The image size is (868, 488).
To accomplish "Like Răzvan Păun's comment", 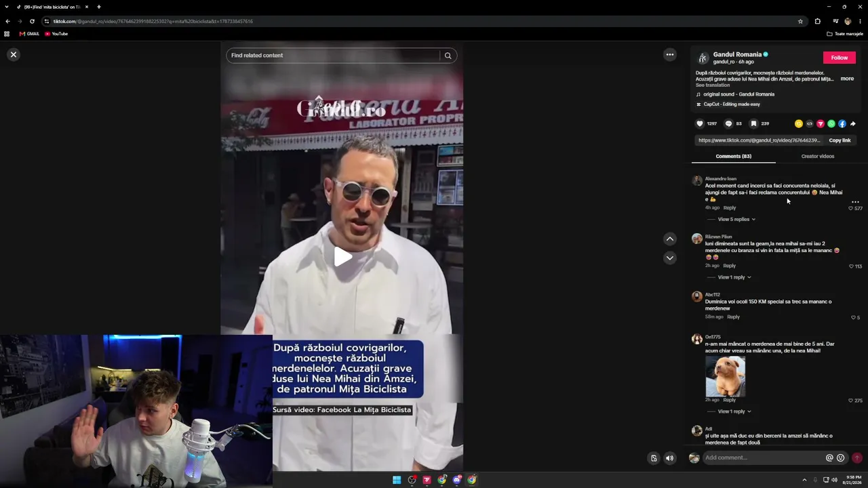I will pyautogui.click(x=852, y=266).
